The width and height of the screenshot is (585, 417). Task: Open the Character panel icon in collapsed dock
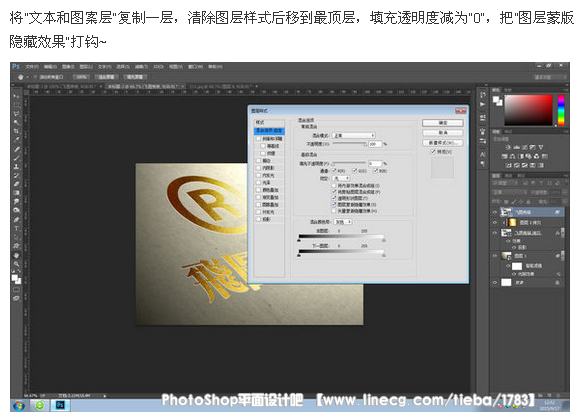point(483,154)
